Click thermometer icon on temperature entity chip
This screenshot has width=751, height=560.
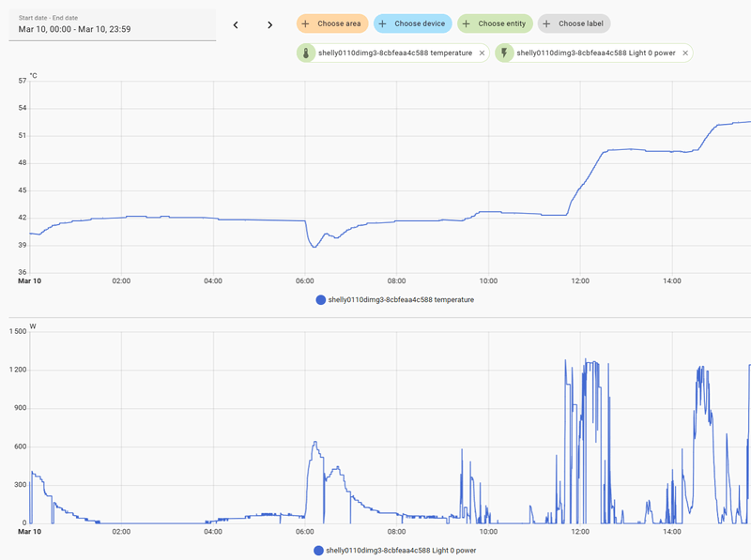pos(306,53)
